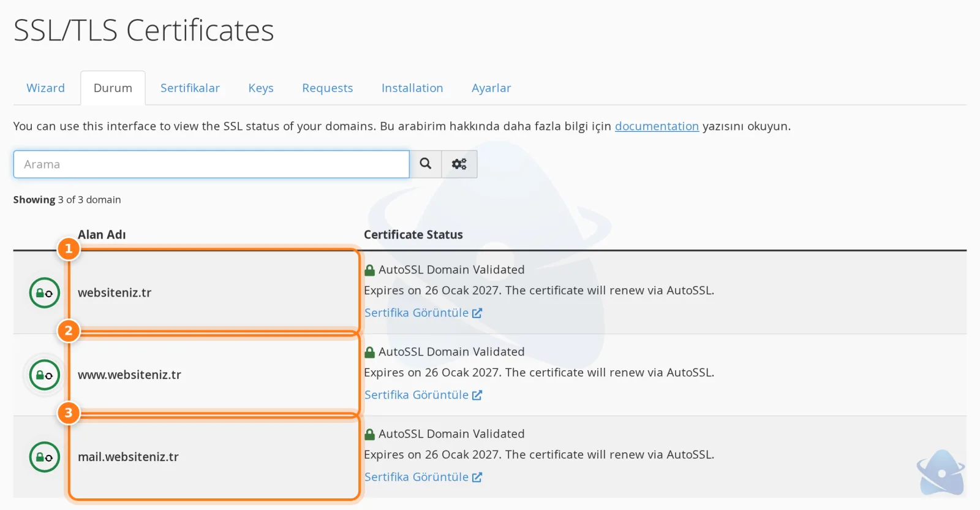Click expiry text in the www.websiteniz.tr row
The width and height of the screenshot is (980, 510).
click(x=539, y=373)
